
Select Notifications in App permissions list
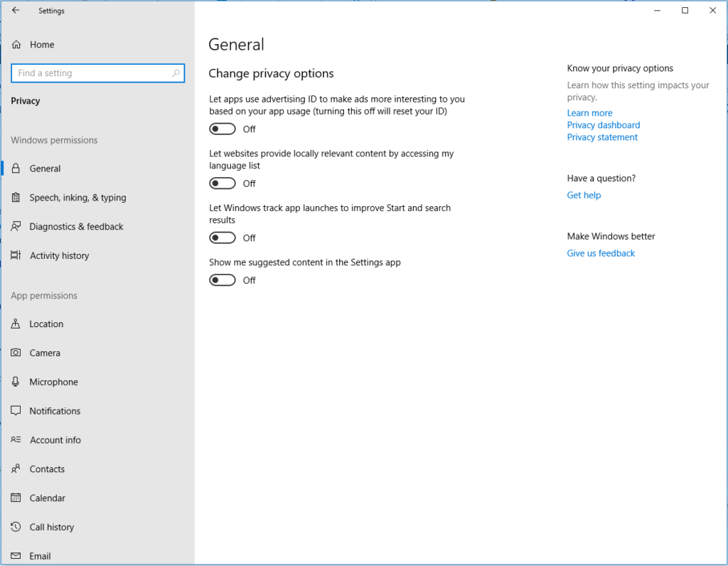[55, 411]
